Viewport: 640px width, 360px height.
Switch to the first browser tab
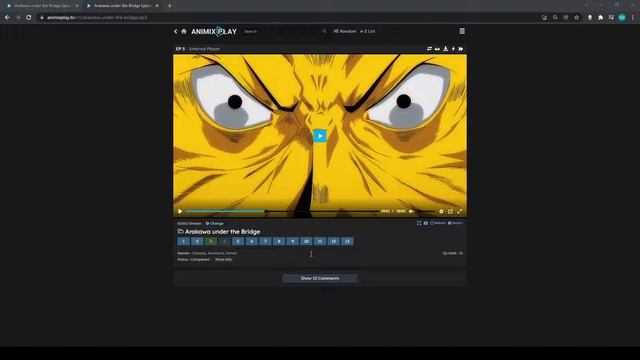(x=41, y=6)
